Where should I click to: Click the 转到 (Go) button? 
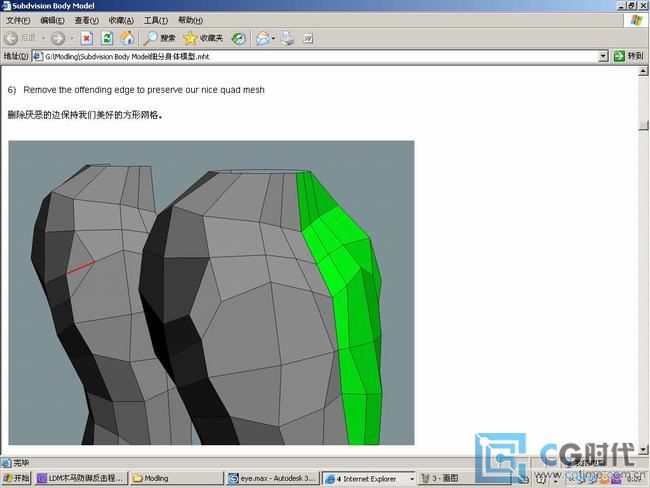click(x=628, y=56)
